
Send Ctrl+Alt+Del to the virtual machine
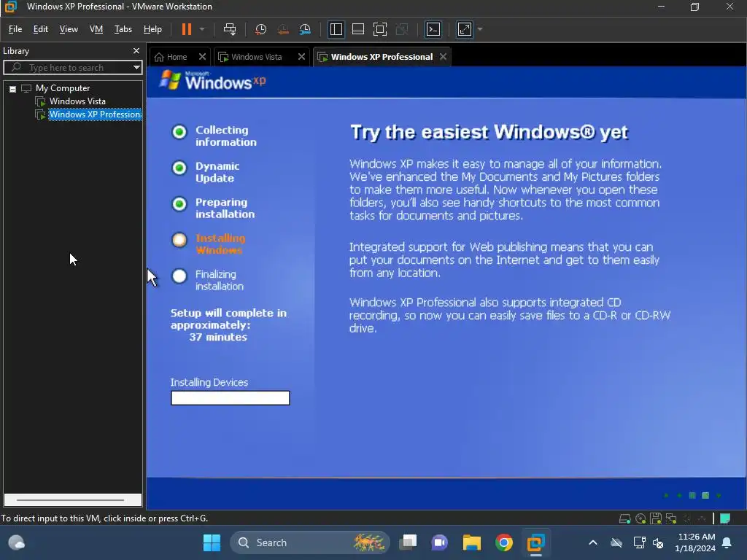coord(230,29)
